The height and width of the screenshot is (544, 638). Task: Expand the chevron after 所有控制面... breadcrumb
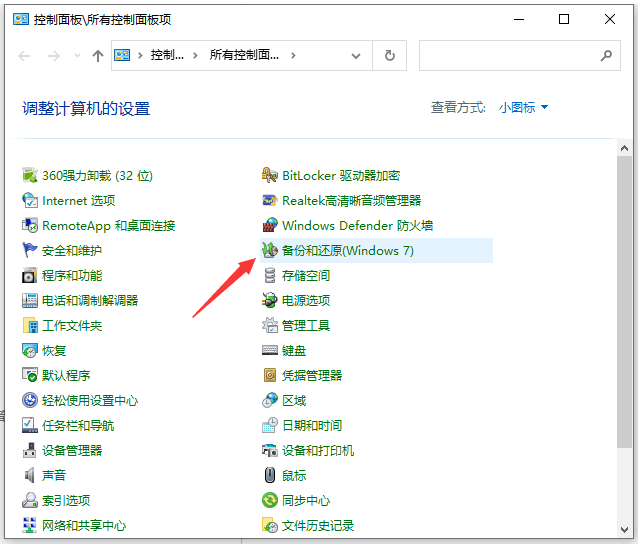pyautogui.click(x=293, y=55)
